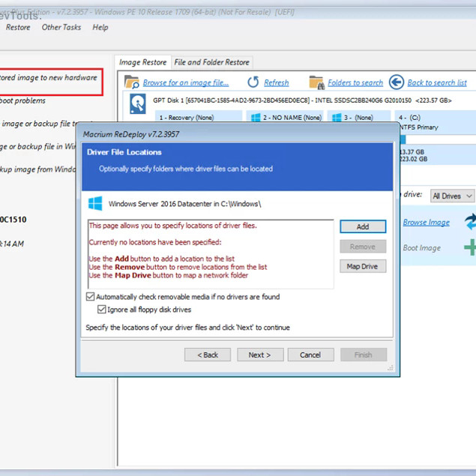This screenshot has height=476, width=476.
Task: Click the GPT Disk 1 INTEL SSD label
Action: click(302, 100)
